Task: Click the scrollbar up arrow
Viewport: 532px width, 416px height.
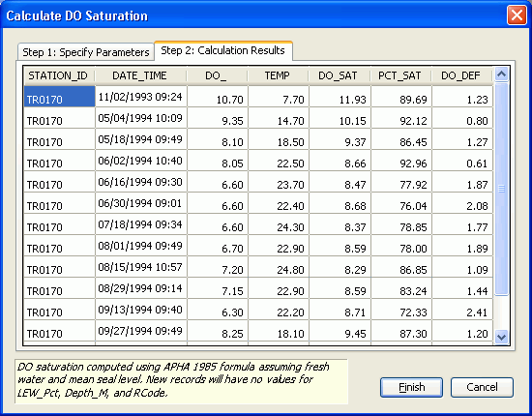Action: (501, 74)
